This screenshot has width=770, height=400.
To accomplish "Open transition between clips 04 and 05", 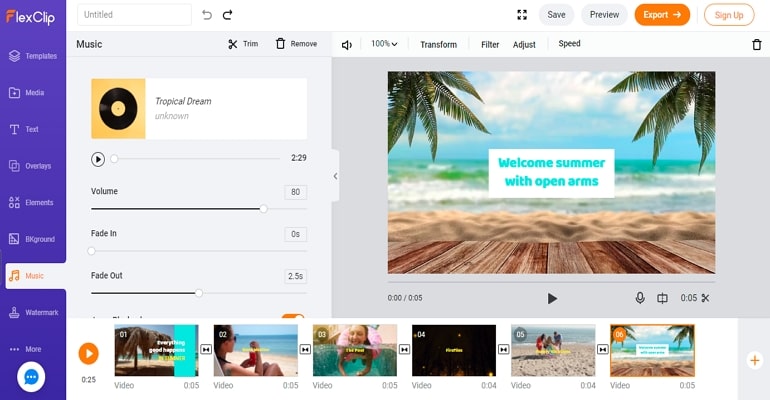I will (x=504, y=349).
